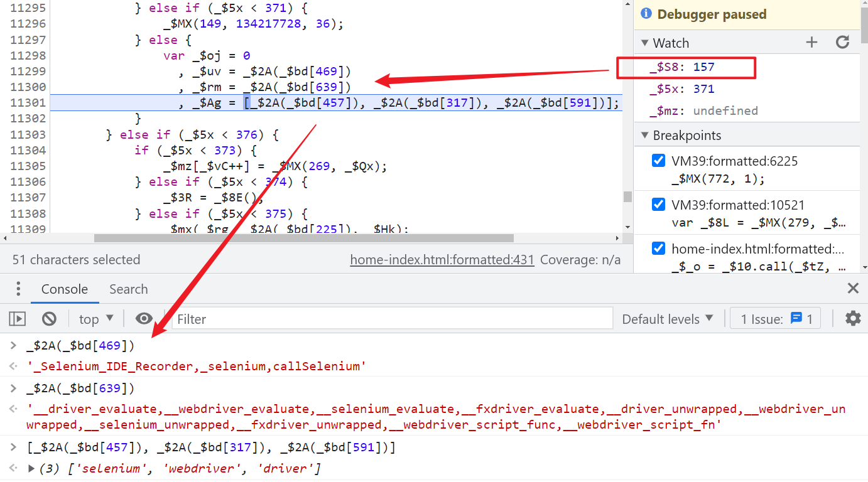Expand the logged three-item array result
The height and width of the screenshot is (482, 868).
coord(31,469)
